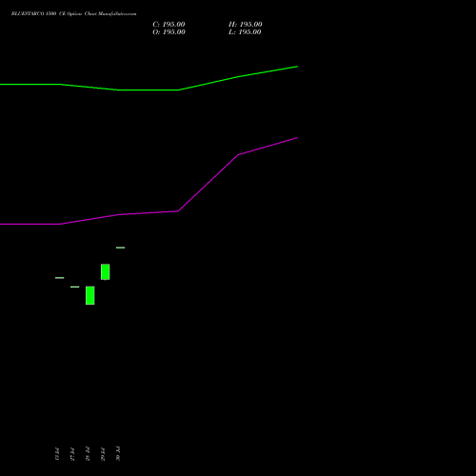
Task: Click the 27 Jul date axis label
Action: click(x=72, y=454)
